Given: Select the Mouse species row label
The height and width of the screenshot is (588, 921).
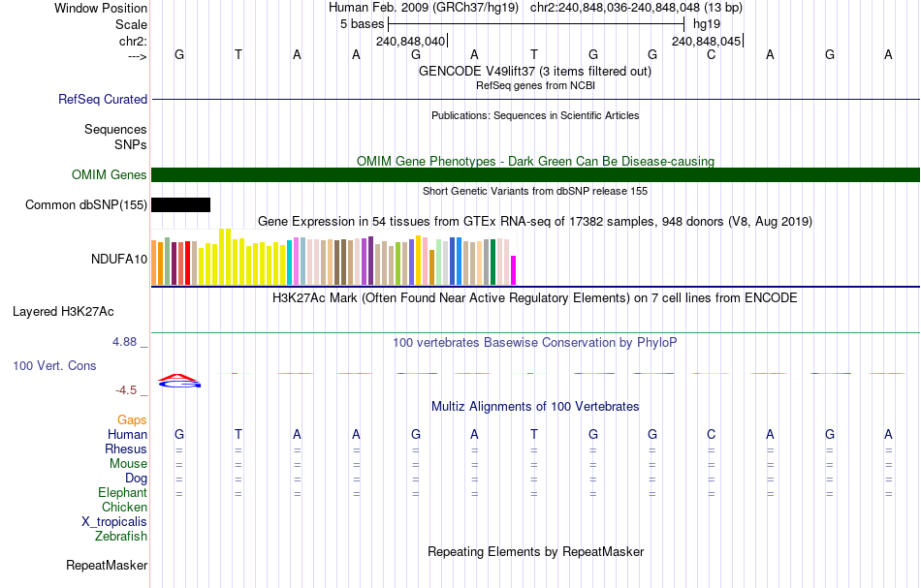Looking at the screenshot, I should pyautogui.click(x=128, y=464).
